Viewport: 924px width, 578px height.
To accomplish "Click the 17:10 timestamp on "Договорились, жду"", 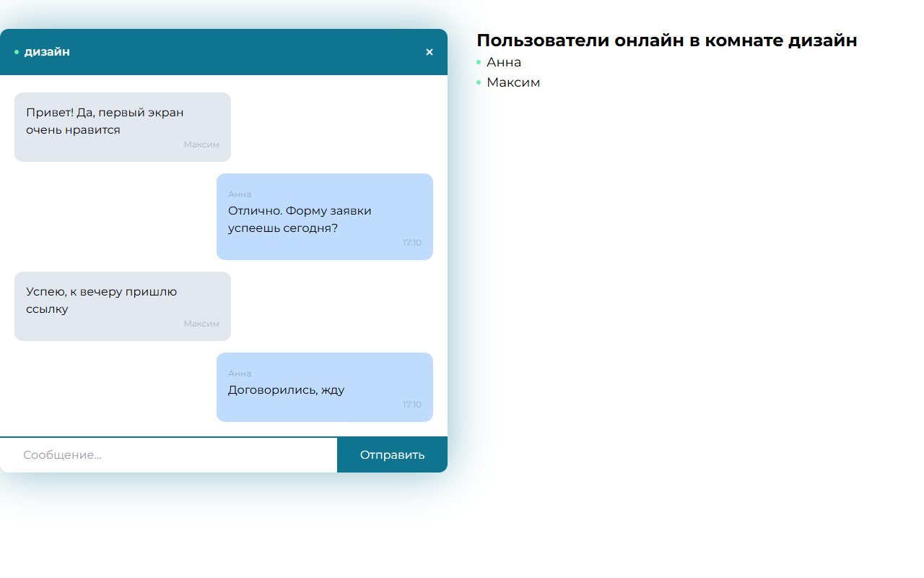I will [412, 405].
